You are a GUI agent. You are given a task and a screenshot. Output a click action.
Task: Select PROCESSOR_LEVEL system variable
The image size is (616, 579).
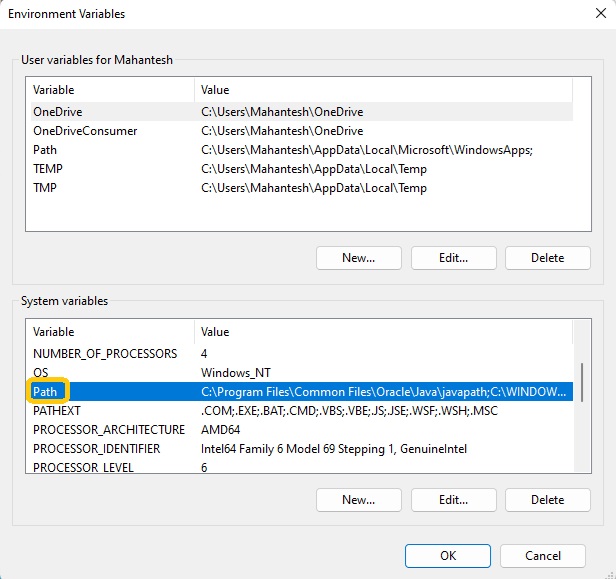coord(302,467)
